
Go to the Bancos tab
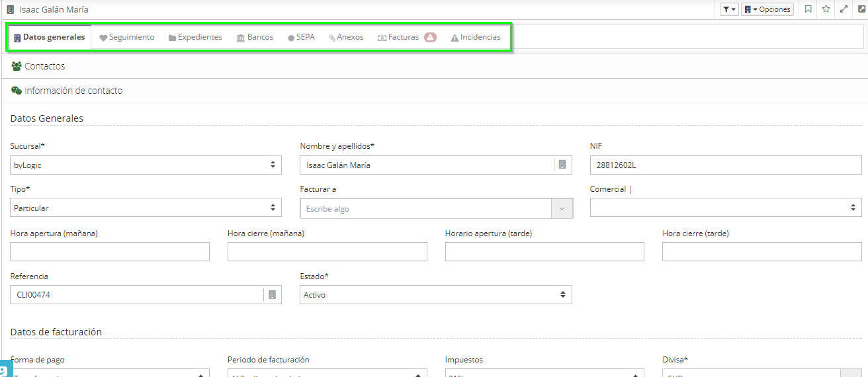pos(255,38)
